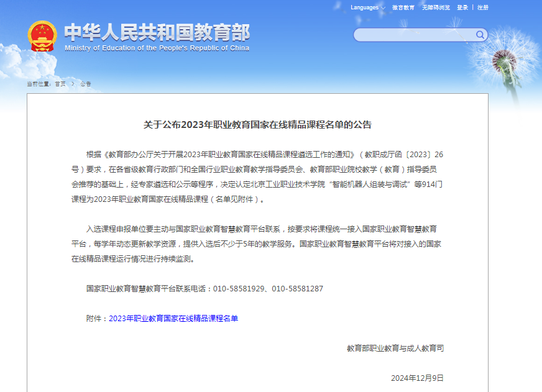The width and height of the screenshot is (542, 392).
Task: Click the 注册 register link
Action: [x=483, y=7]
